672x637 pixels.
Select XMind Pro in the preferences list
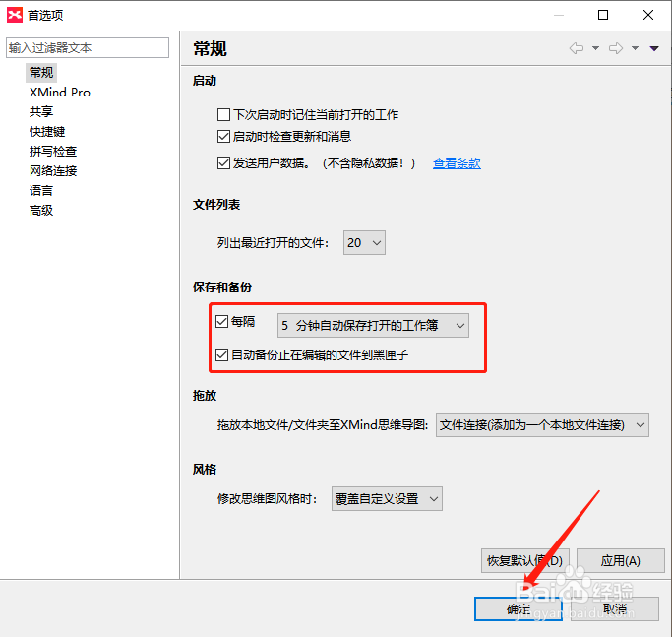click(60, 93)
